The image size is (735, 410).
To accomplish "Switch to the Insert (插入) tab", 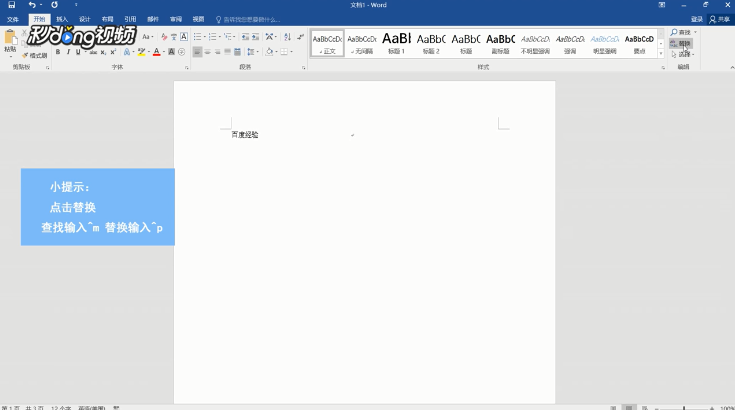I will 62,19.
